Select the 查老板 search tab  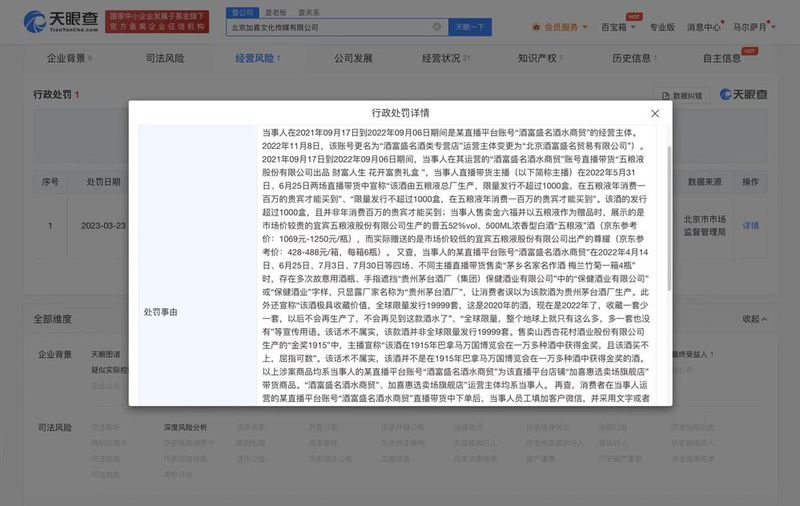coord(274,12)
